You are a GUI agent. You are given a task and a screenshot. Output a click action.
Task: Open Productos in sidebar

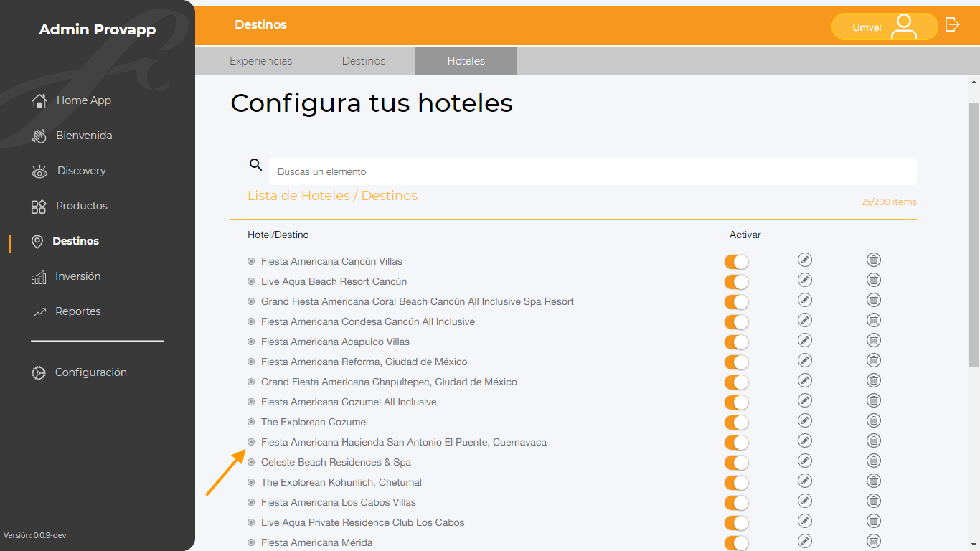click(70, 206)
